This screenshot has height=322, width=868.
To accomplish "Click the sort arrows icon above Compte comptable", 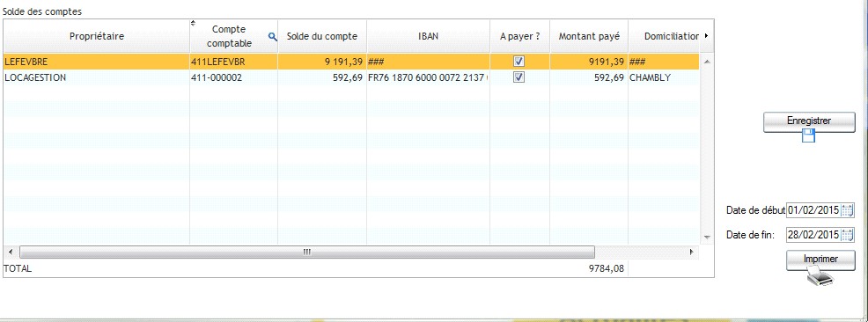I will tap(193, 23).
